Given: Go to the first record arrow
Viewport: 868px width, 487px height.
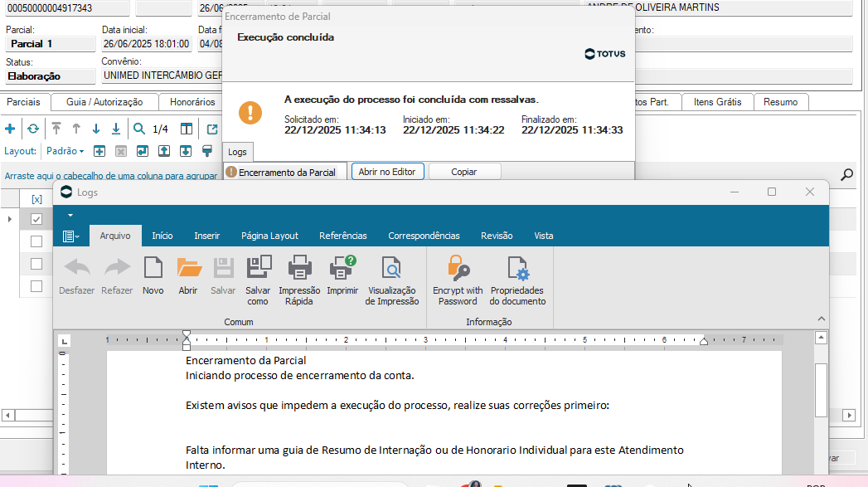Looking at the screenshot, I should [56, 129].
